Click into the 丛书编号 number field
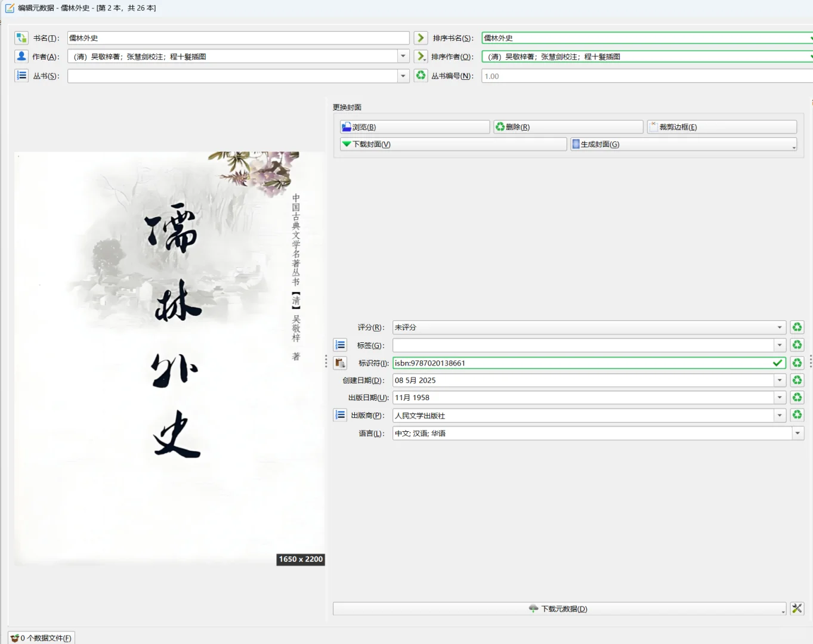The image size is (813, 644). [x=647, y=76]
